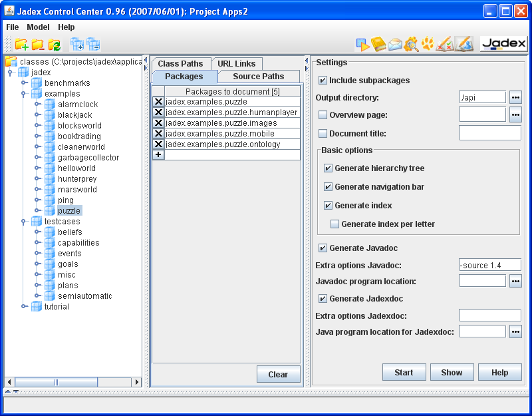Remove jadex.examples.puzzle package with X
Screen dimensions: 532x416
[158, 102]
